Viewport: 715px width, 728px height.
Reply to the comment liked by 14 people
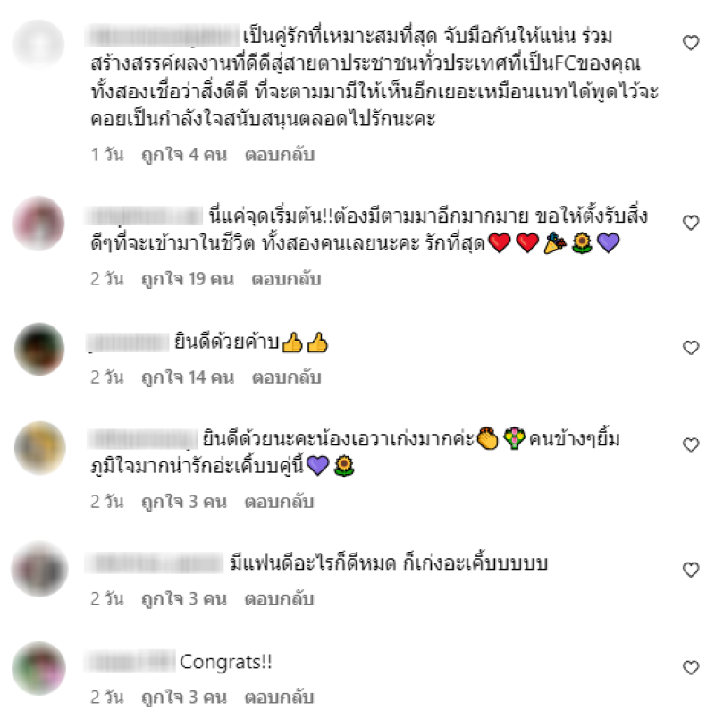286,377
